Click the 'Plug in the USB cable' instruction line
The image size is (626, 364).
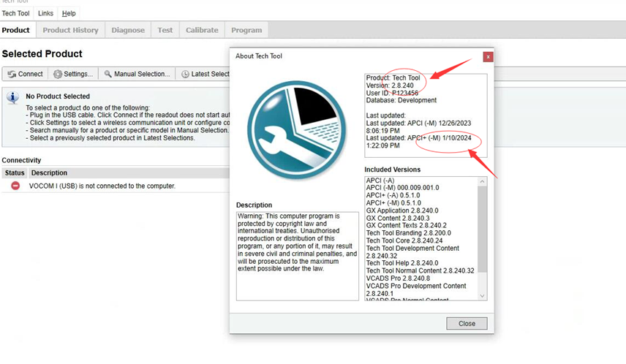[x=128, y=115]
